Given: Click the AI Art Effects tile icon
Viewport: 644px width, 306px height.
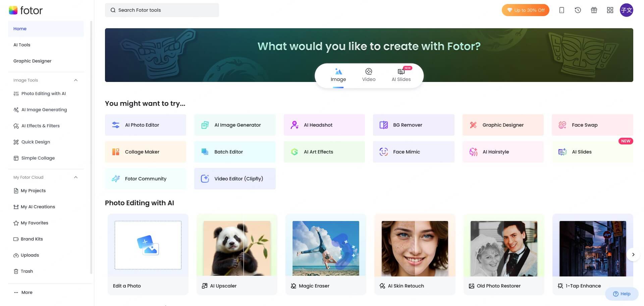Looking at the screenshot, I should pyautogui.click(x=294, y=152).
